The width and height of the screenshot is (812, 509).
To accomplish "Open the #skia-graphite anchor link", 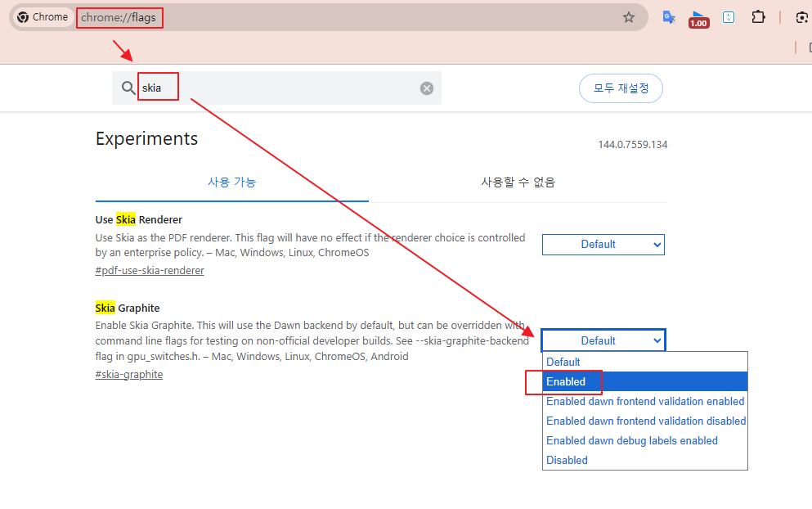I will tap(129, 374).
